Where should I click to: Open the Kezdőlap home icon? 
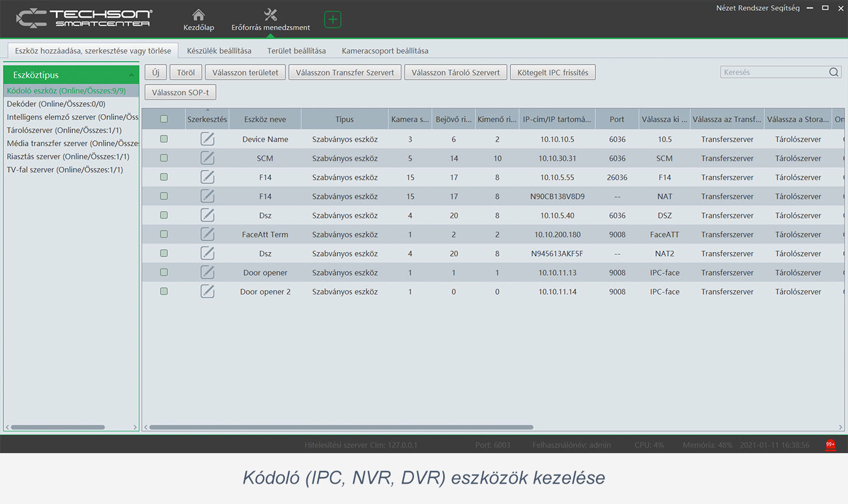[x=198, y=15]
